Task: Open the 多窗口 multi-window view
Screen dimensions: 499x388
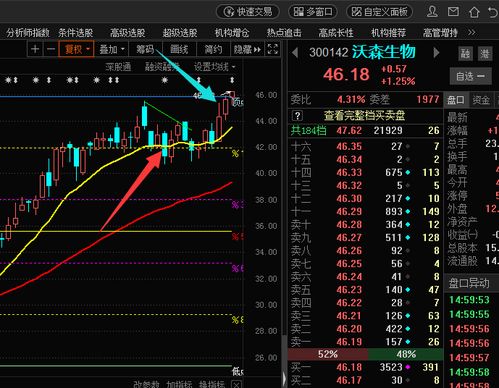Action: 313,12
